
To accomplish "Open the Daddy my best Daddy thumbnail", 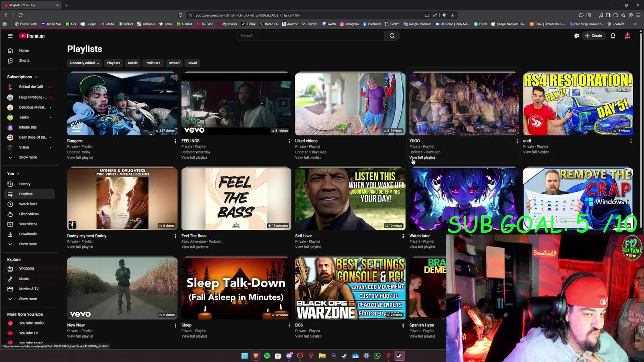I will pos(122,199).
